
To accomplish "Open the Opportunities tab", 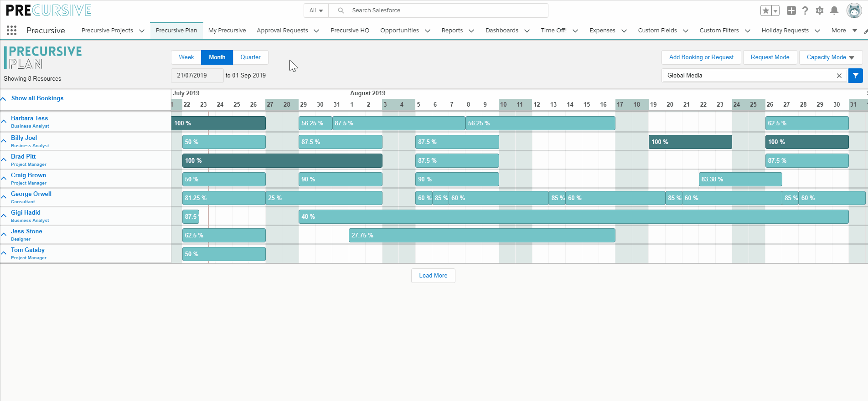I will pos(399,31).
